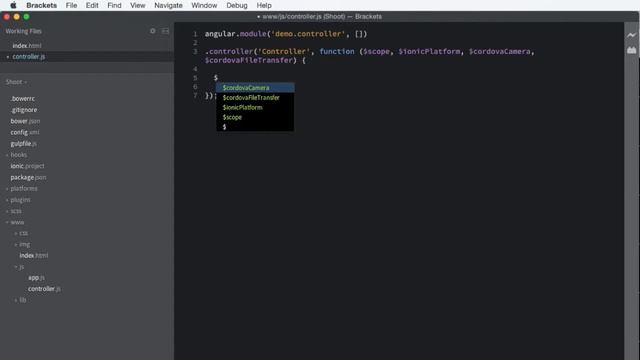
Task: Open the Edit menu
Action: coord(92,5)
